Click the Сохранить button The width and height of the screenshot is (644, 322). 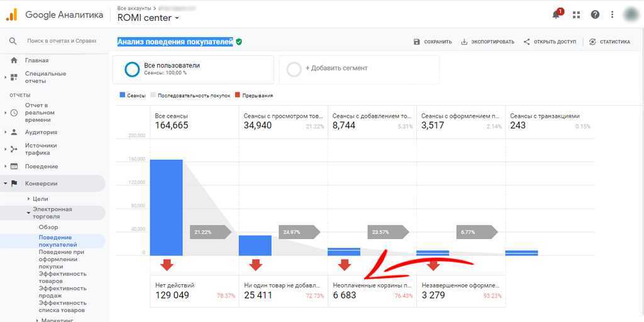click(x=433, y=42)
